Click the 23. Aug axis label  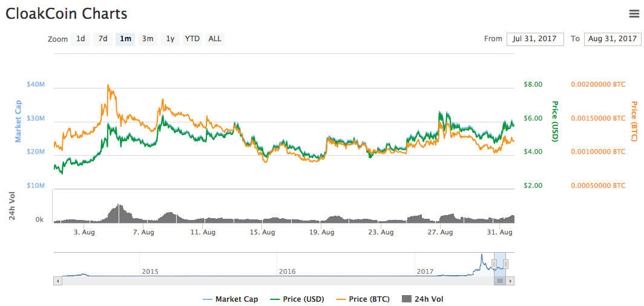(380, 233)
